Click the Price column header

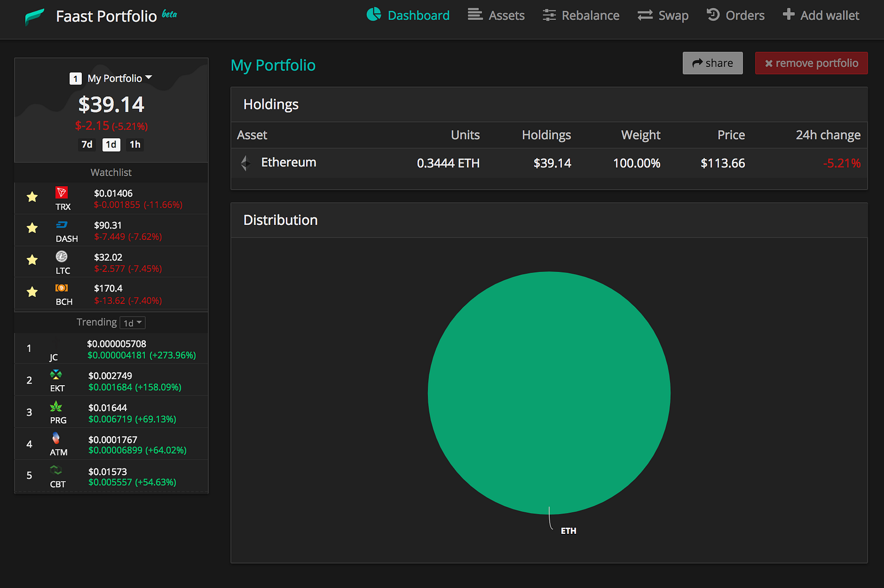pyautogui.click(x=731, y=135)
